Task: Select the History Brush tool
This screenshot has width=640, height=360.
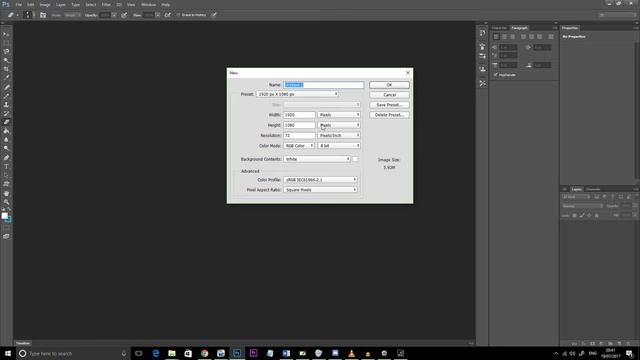Action: coord(6,113)
